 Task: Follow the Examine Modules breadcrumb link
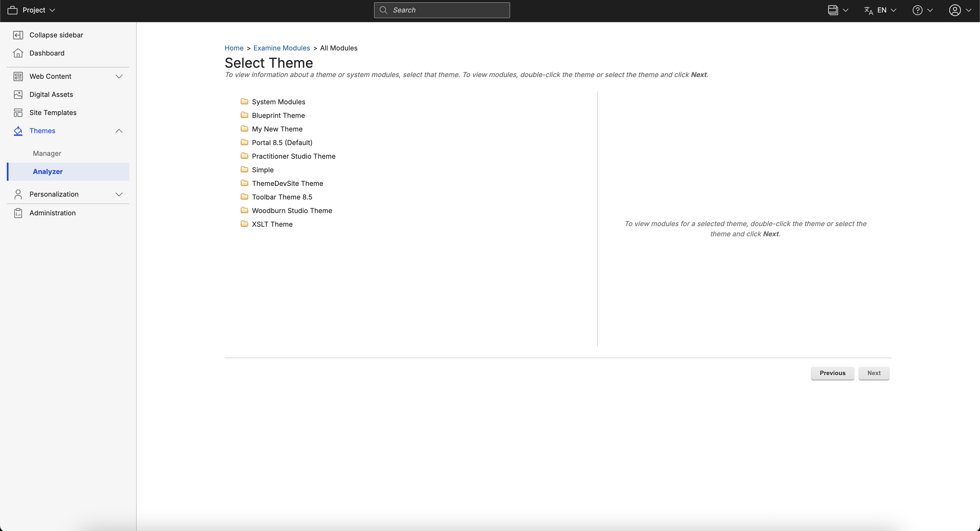282,48
